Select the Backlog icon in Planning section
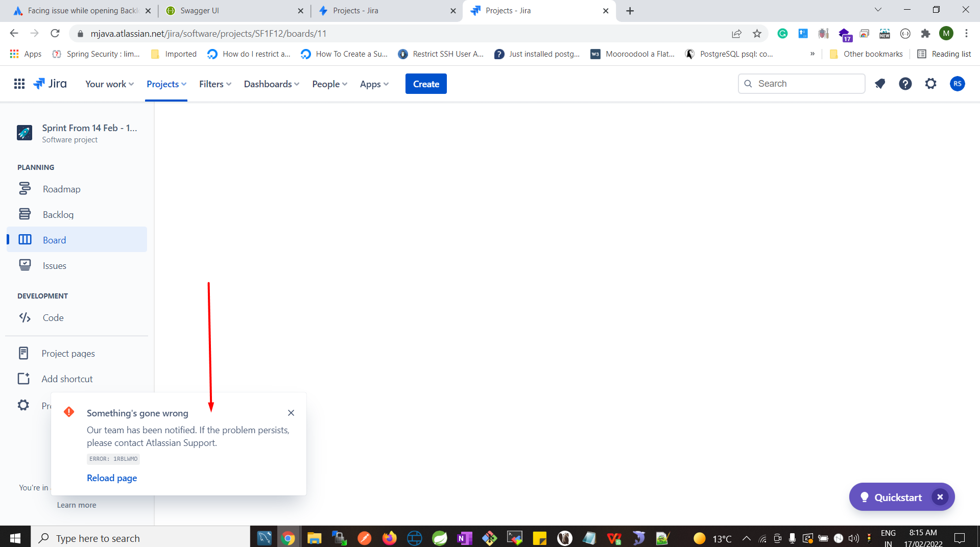The image size is (980, 547). click(x=25, y=214)
